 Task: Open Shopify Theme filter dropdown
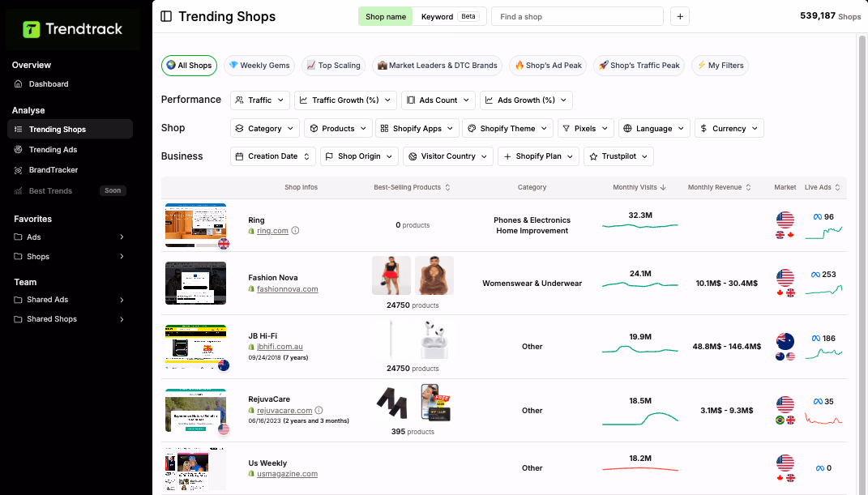[x=507, y=128]
